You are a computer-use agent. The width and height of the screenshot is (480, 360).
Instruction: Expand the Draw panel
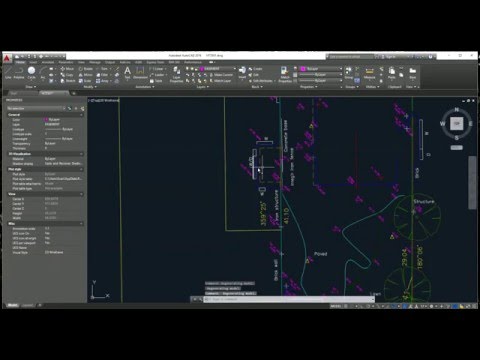coord(31,87)
